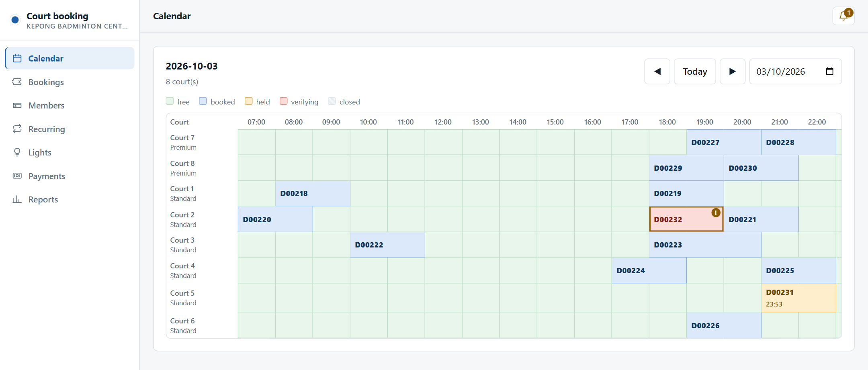Open verifying booking D00232
The image size is (868, 370).
(686, 219)
